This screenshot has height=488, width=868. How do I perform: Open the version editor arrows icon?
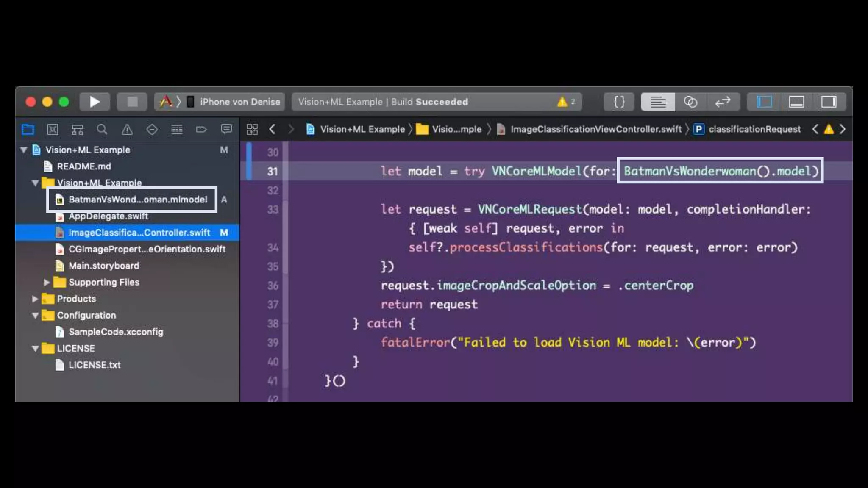tap(723, 102)
